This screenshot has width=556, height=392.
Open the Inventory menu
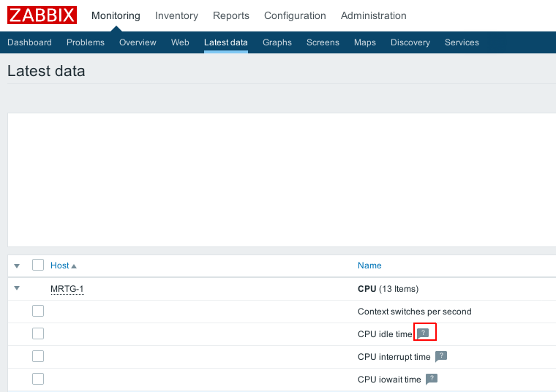[176, 15]
